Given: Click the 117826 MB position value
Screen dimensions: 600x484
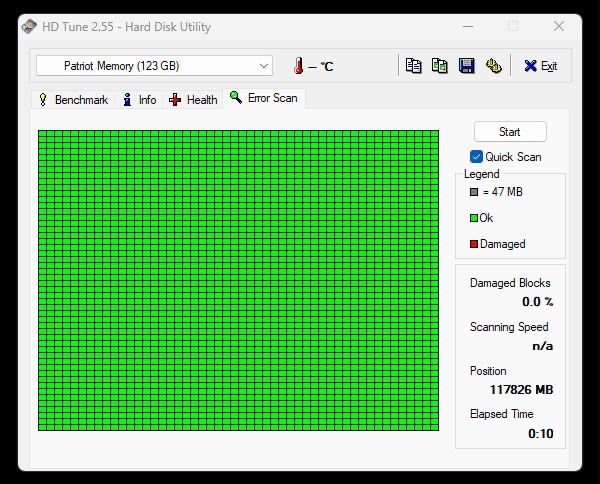Looking at the screenshot, I should (x=521, y=389).
